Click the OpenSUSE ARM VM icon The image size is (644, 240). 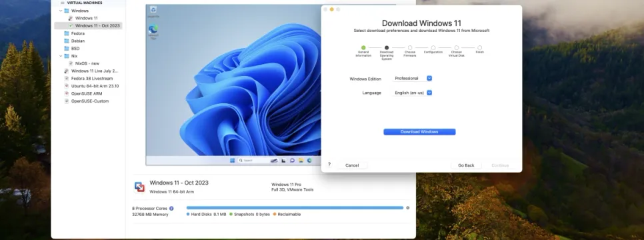67,94
